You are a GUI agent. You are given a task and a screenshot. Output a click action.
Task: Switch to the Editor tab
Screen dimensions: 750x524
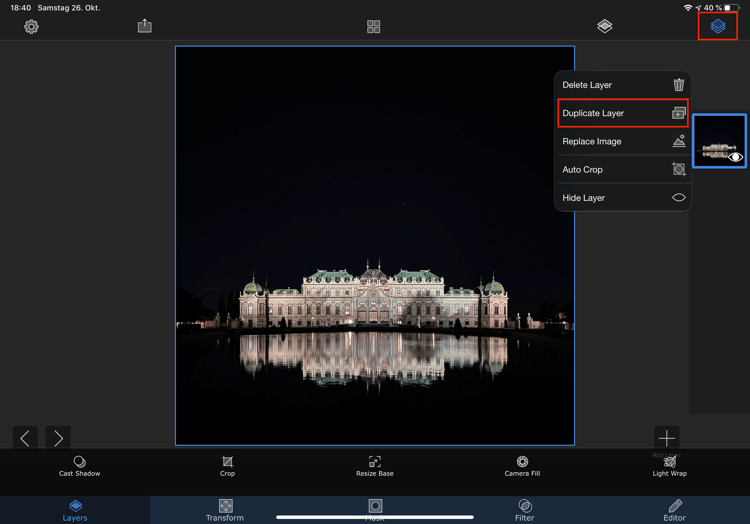(x=674, y=510)
